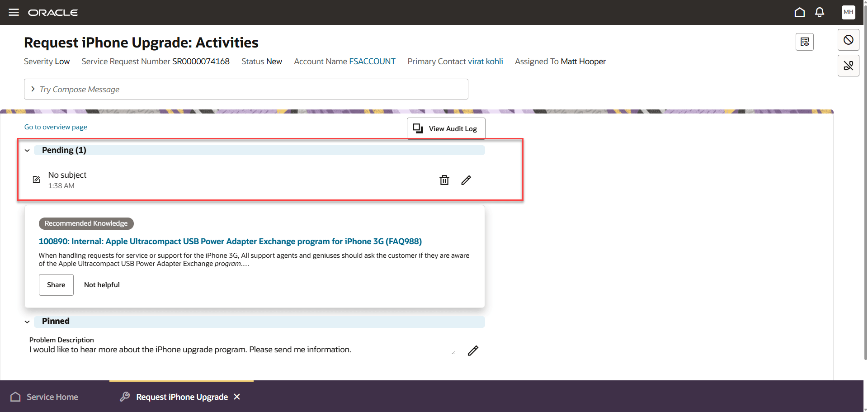
Task: Share the recommended knowledge article
Action: coord(56,285)
